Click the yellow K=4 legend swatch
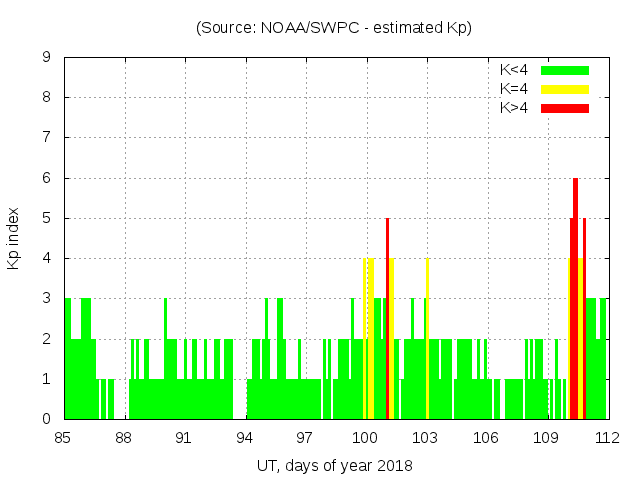This screenshot has height=480, width=640. (565, 89)
